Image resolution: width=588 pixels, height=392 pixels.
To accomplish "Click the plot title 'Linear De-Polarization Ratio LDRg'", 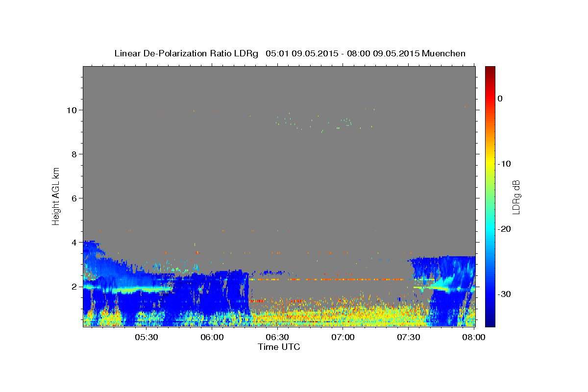I will [x=186, y=53].
